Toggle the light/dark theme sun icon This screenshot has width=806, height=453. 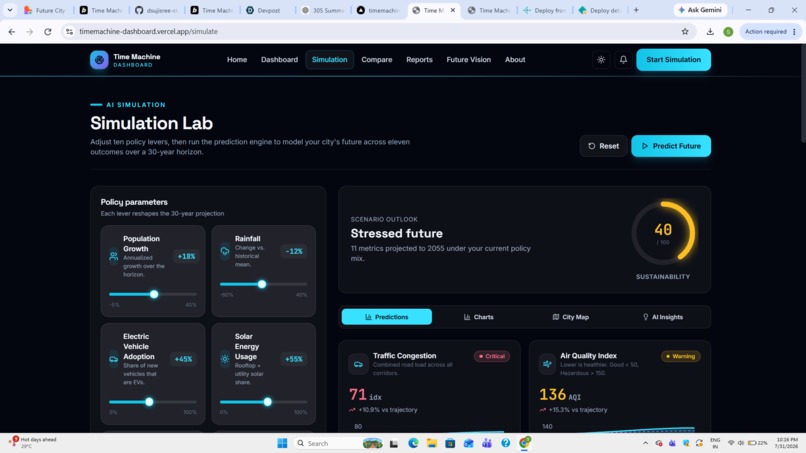pos(601,60)
